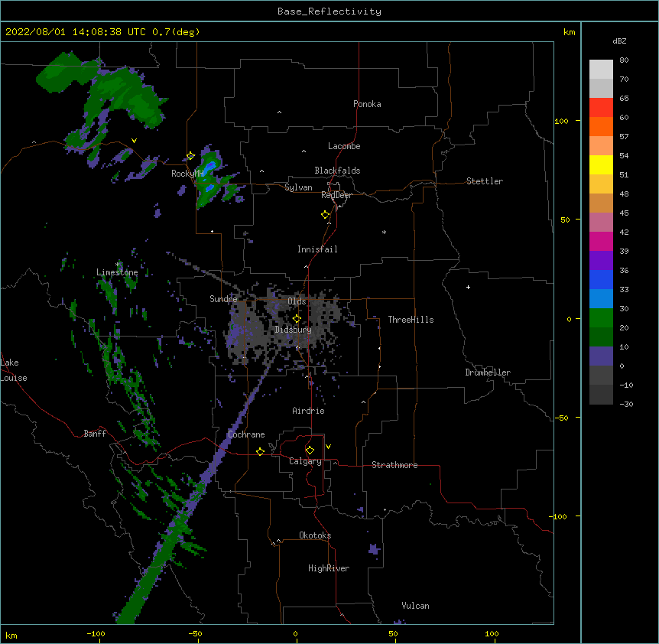659x644 pixels.
Task: Click the Olds label
Action: (x=297, y=301)
